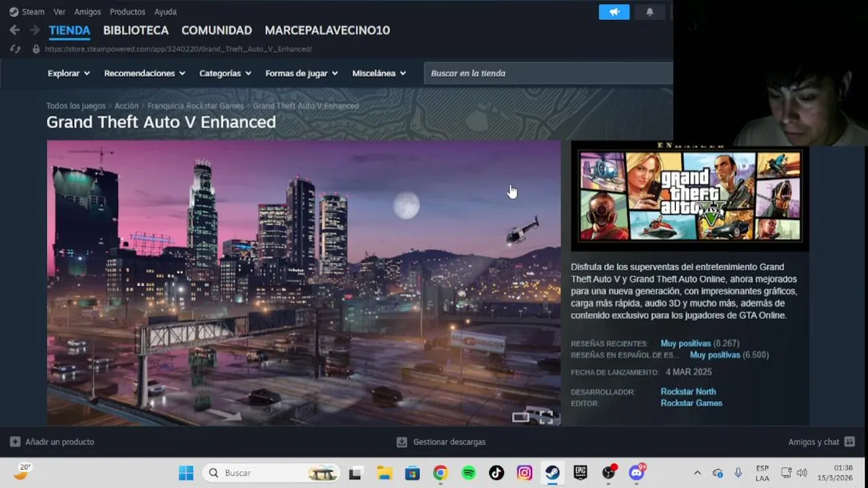This screenshot has height=488, width=868.
Task: Open the Amigos menu
Action: (x=87, y=12)
